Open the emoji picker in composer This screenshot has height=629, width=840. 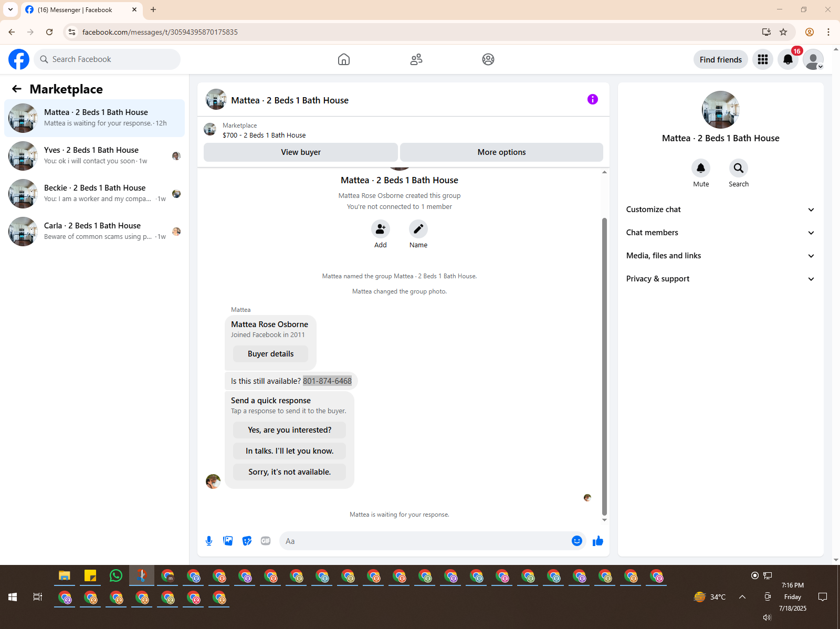point(577,541)
